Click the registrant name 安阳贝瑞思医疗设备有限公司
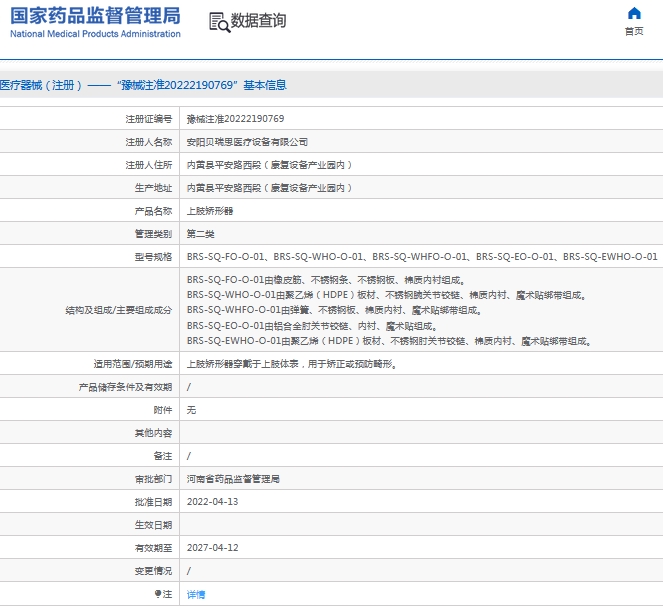Screen dimensions: 663x606 (x=247, y=142)
